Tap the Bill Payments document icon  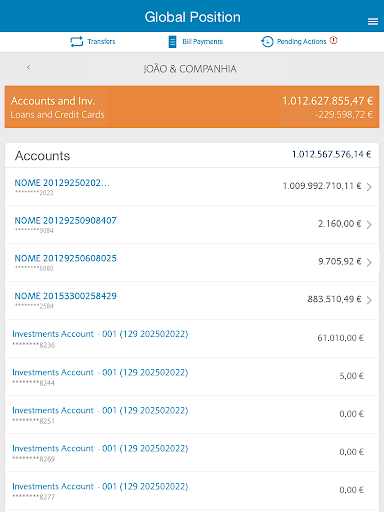click(x=172, y=42)
